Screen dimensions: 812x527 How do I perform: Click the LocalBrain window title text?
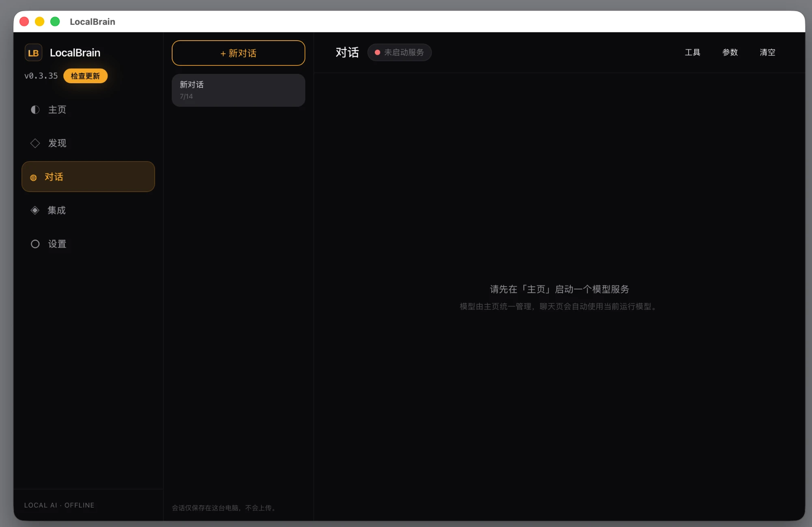93,22
